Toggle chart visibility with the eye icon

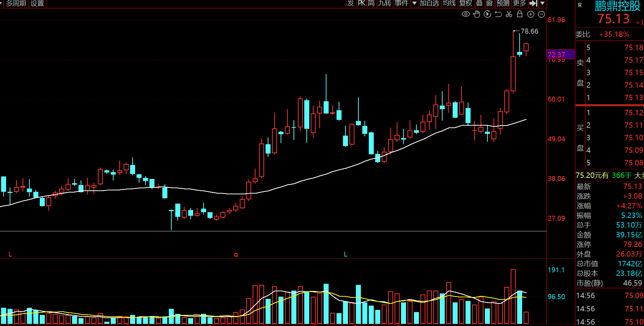point(466,14)
